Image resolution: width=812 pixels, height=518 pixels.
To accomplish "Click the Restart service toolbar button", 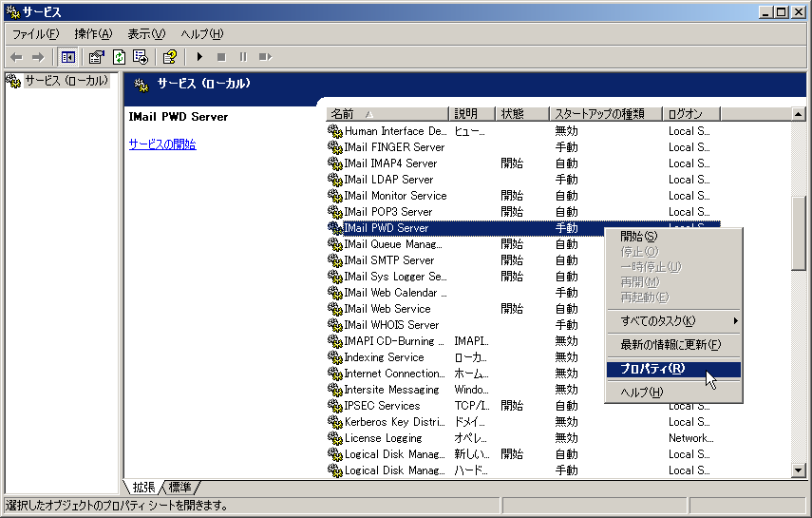I will [265, 57].
